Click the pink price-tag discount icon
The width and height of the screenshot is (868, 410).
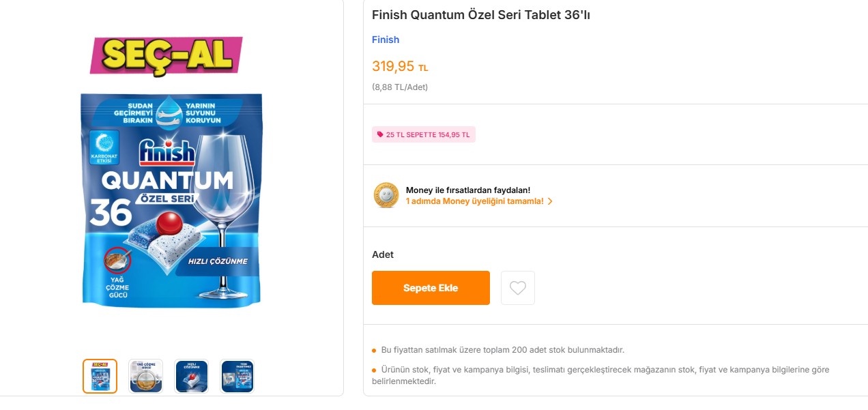coord(380,134)
